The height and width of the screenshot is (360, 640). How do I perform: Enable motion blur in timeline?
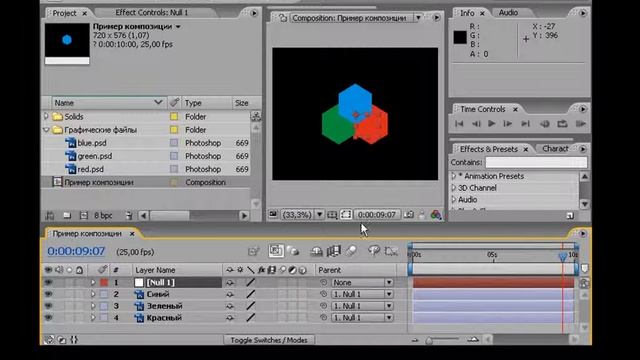point(351,251)
